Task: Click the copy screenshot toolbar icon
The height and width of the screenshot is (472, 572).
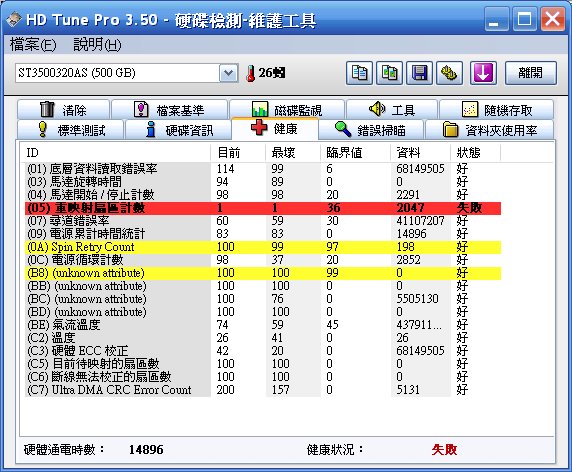Action: coord(390,73)
